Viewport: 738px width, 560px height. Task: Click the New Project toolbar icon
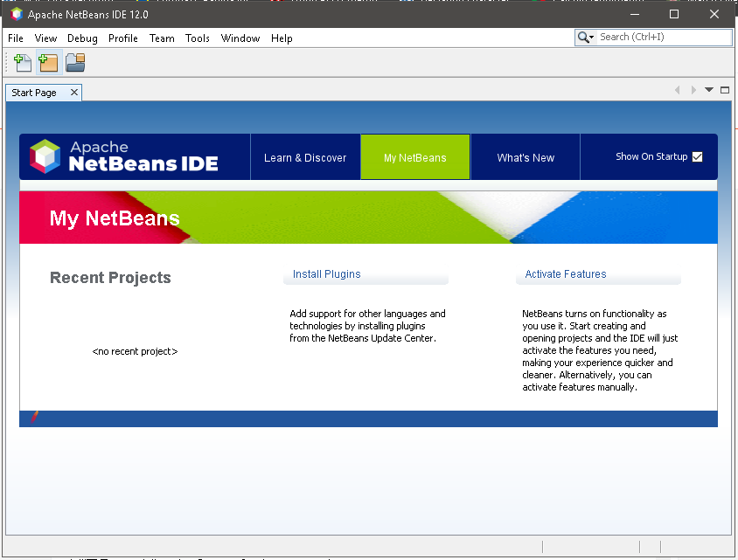click(x=48, y=63)
